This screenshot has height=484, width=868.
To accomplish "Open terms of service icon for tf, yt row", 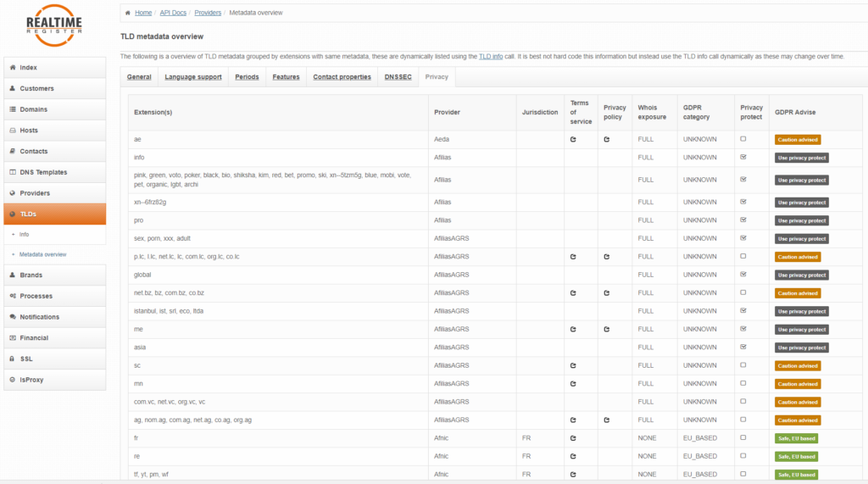I will pos(573,475).
